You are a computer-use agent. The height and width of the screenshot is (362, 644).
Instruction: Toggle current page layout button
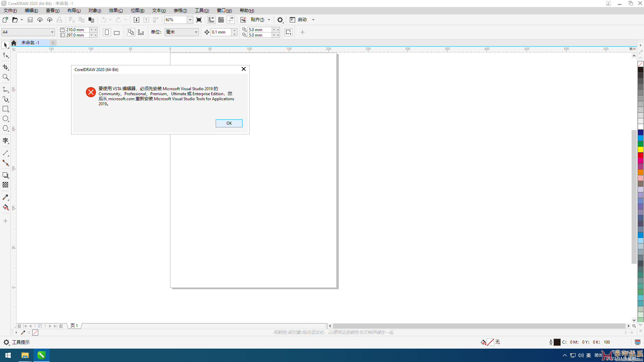tap(141, 32)
